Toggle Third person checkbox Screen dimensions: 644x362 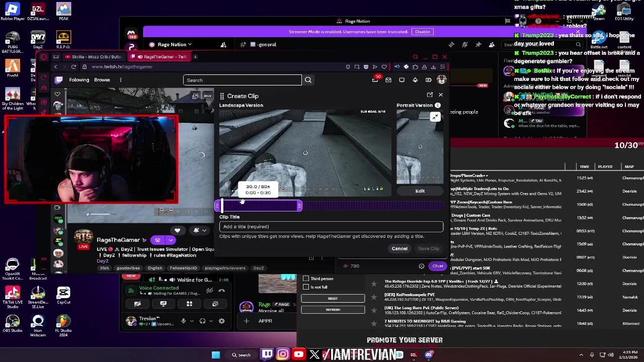point(306,279)
